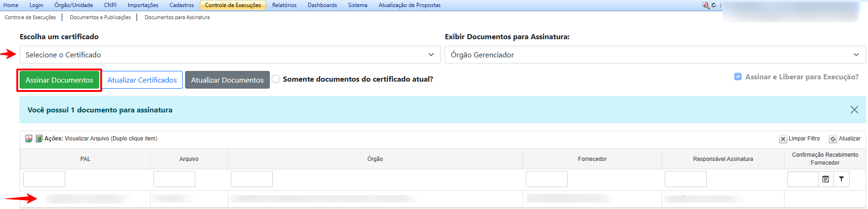The height and width of the screenshot is (209, 868).
Task: Open the calendar date picker in filter row
Action: (826, 179)
